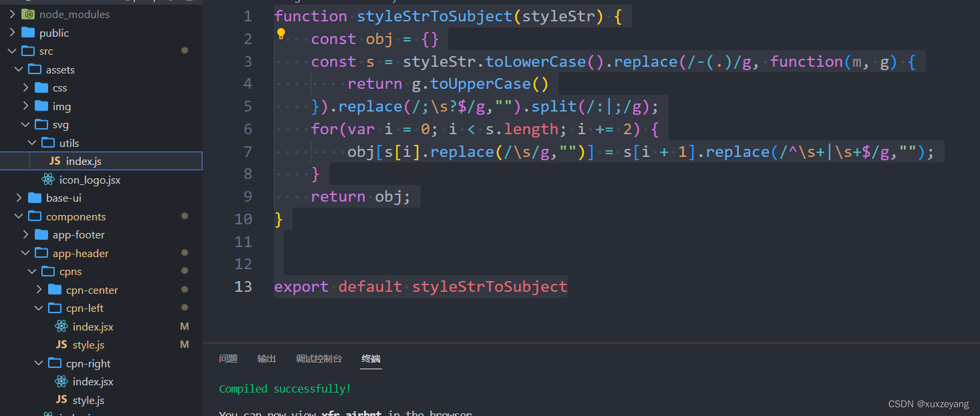Click line number 5 in the editor gutter

tap(247, 106)
